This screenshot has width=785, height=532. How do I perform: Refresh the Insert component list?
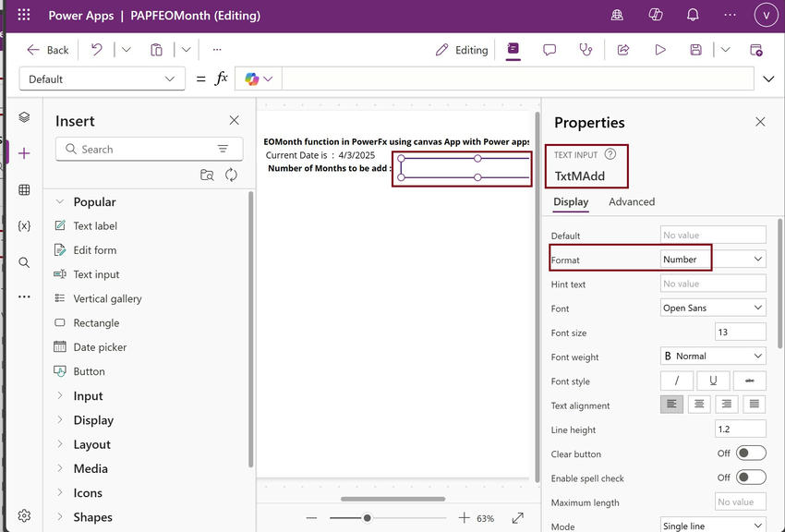231,175
